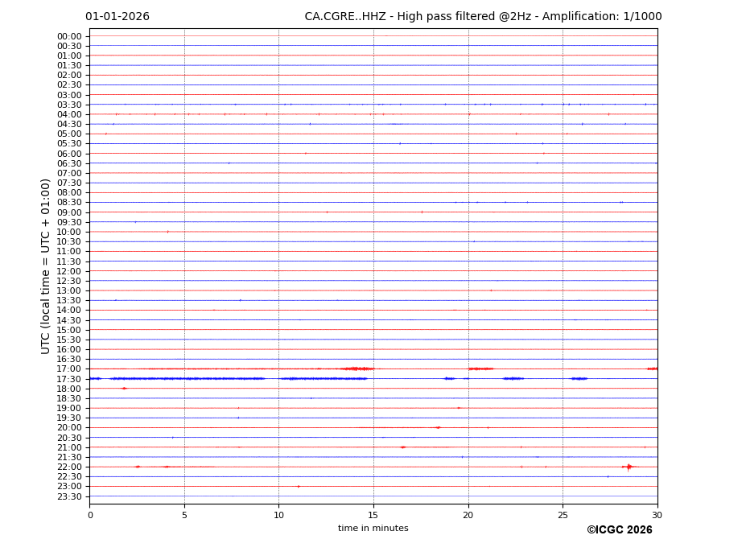Select the 17:30 row time label
The image size is (746, 560).
click(x=68, y=379)
